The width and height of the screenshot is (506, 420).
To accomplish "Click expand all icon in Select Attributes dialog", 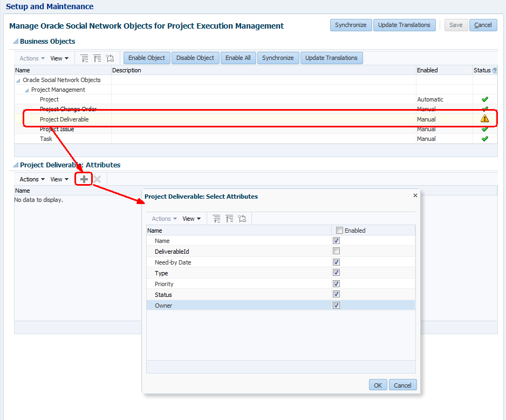I will coord(216,219).
